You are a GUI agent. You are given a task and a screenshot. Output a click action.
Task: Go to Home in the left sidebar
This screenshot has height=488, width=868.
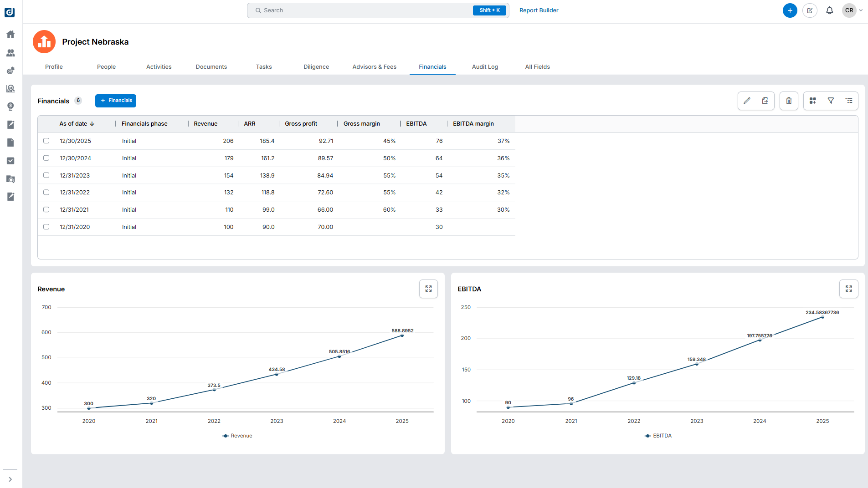pyautogui.click(x=10, y=35)
